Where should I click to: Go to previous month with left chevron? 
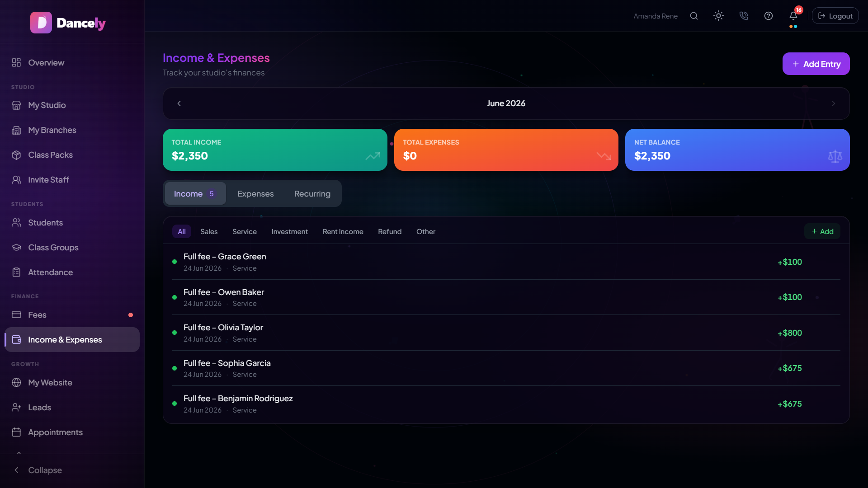[x=179, y=103]
